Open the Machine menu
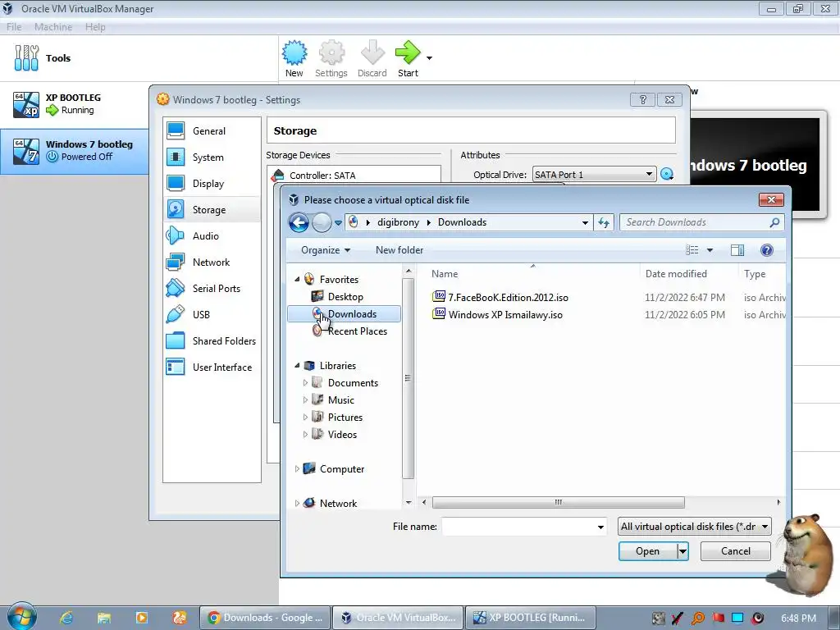 (53, 27)
